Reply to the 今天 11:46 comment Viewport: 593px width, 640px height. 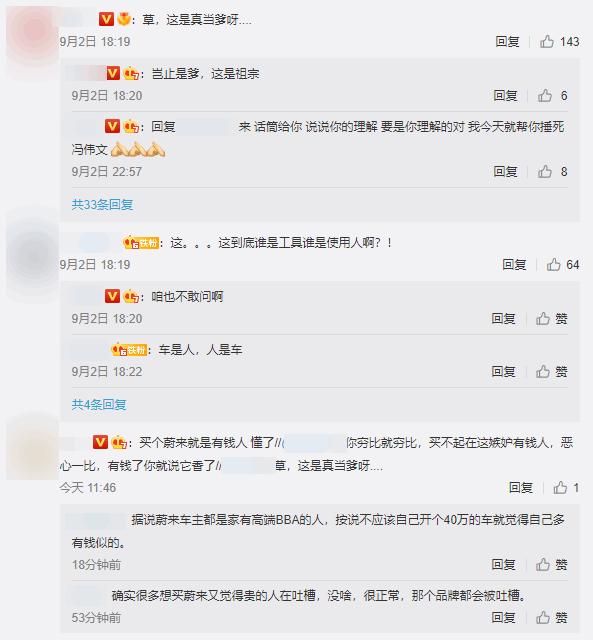click(x=521, y=487)
